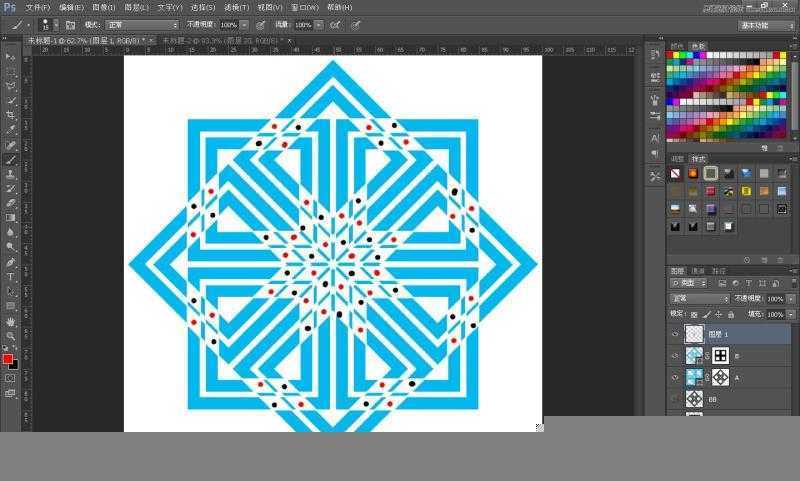Screen dimensions: 800x481
Task: Toggle pressure control for opacity
Action: [x=261, y=24]
